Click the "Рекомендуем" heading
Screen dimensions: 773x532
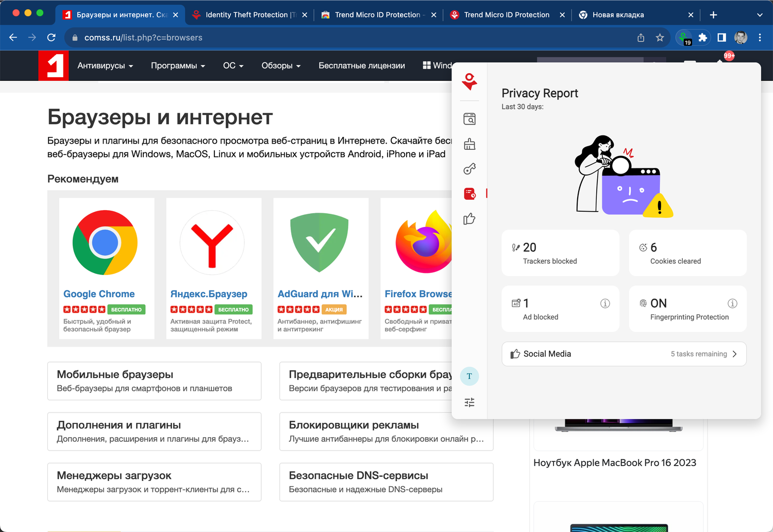tap(83, 179)
